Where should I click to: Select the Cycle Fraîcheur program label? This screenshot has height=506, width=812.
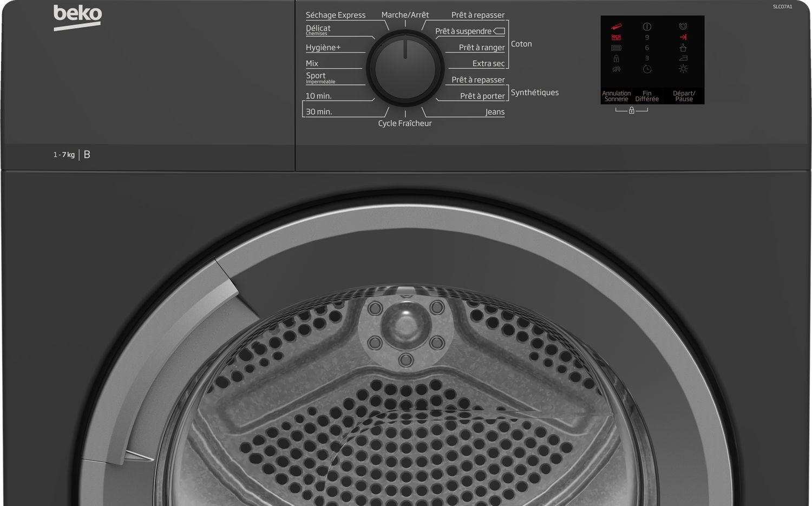pyautogui.click(x=405, y=123)
